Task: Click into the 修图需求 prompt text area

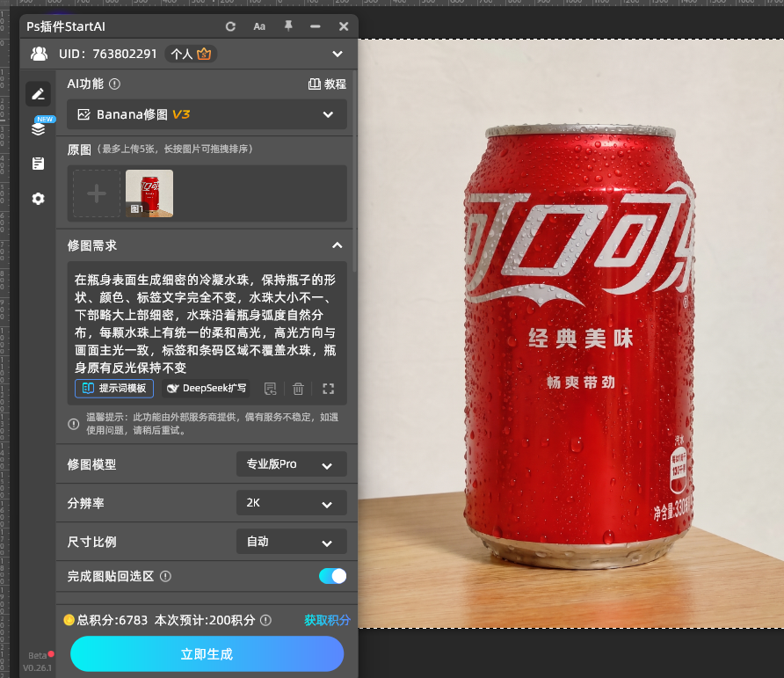Action: [207, 324]
